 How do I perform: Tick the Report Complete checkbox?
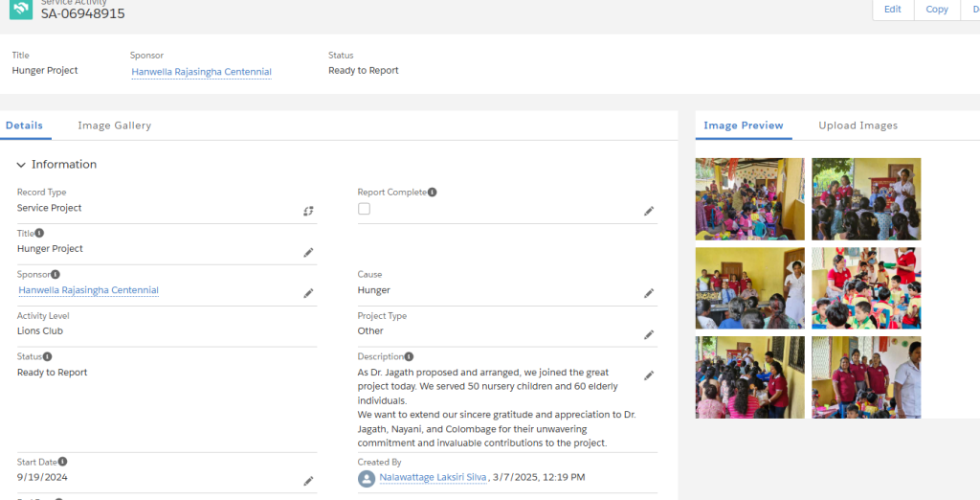coord(364,209)
